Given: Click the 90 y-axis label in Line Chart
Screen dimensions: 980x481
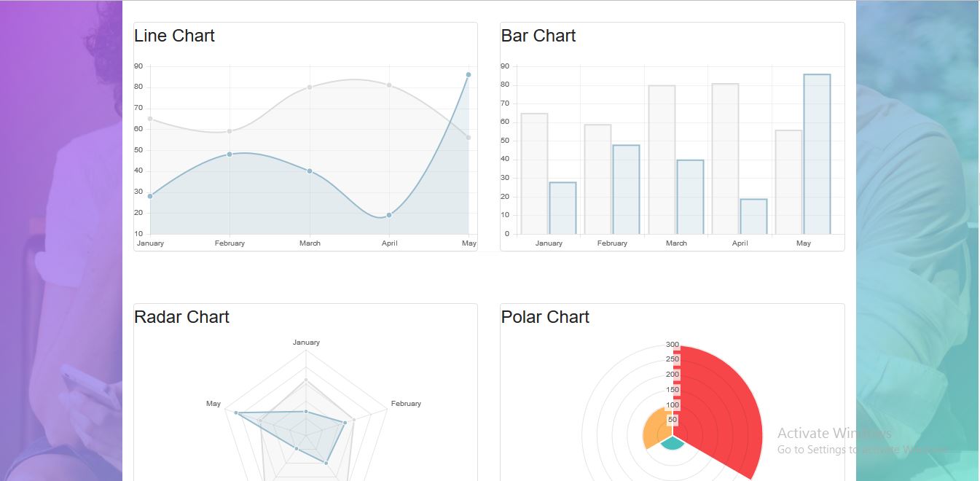Looking at the screenshot, I should click(138, 66).
